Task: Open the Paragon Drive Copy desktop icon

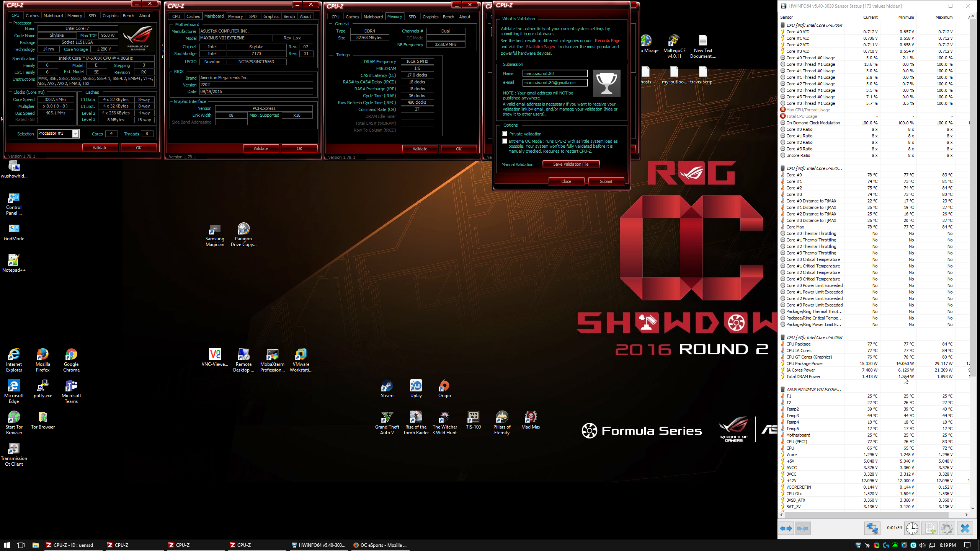Action: (x=243, y=235)
